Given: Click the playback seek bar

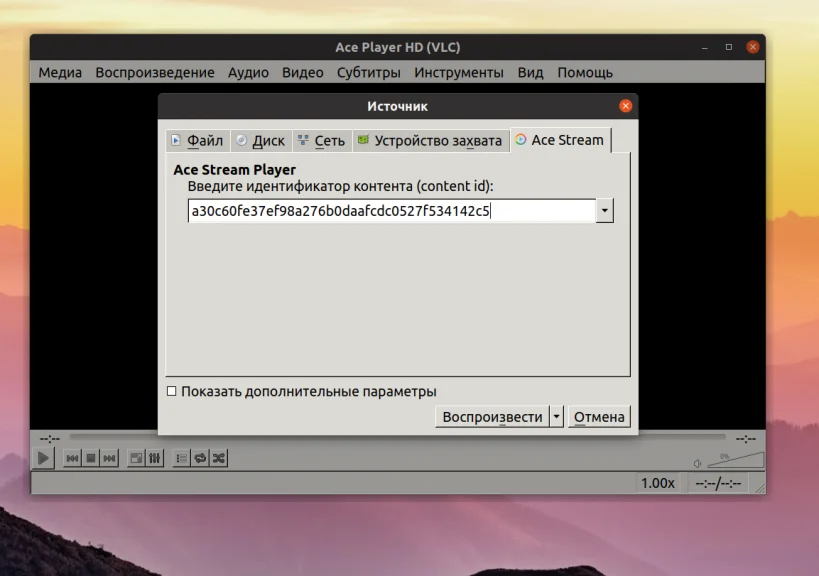Looking at the screenshot, I should click(x=397, y=437).
